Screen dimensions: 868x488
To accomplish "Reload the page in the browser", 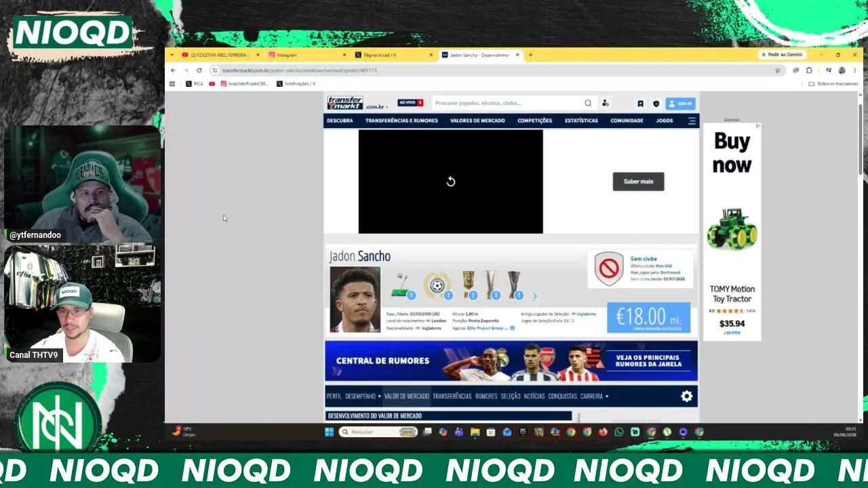I will pos(199,70).
